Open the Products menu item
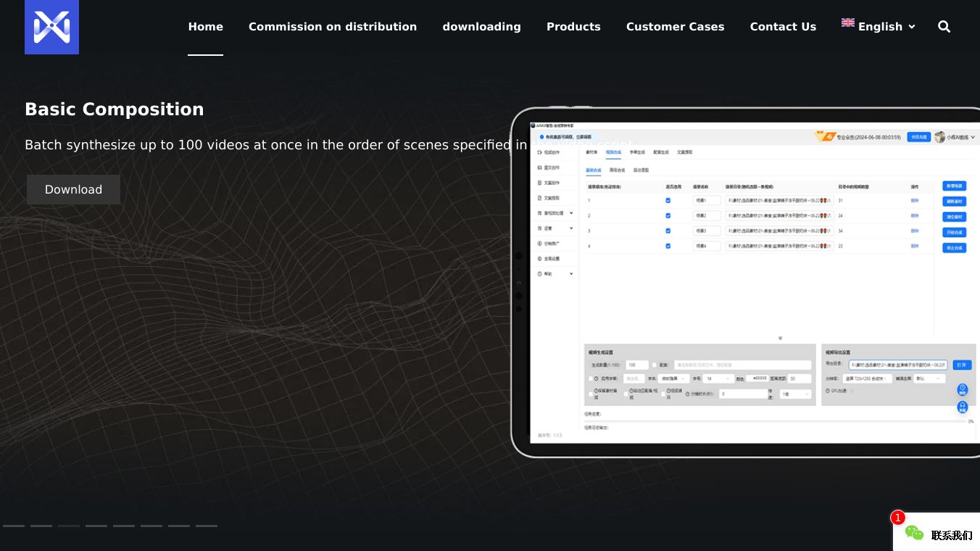This screenshot has height=551, width=980. pos(573,27)
